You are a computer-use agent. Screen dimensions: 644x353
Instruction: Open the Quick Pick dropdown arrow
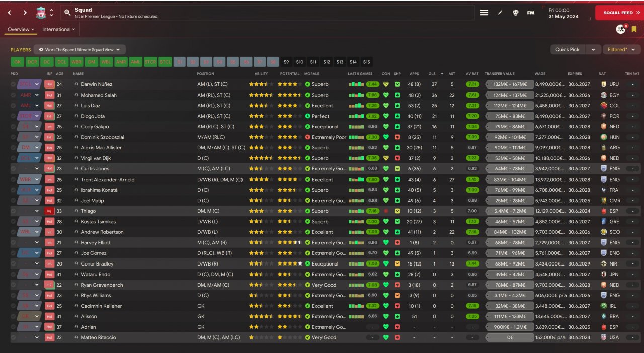(594, 49)
